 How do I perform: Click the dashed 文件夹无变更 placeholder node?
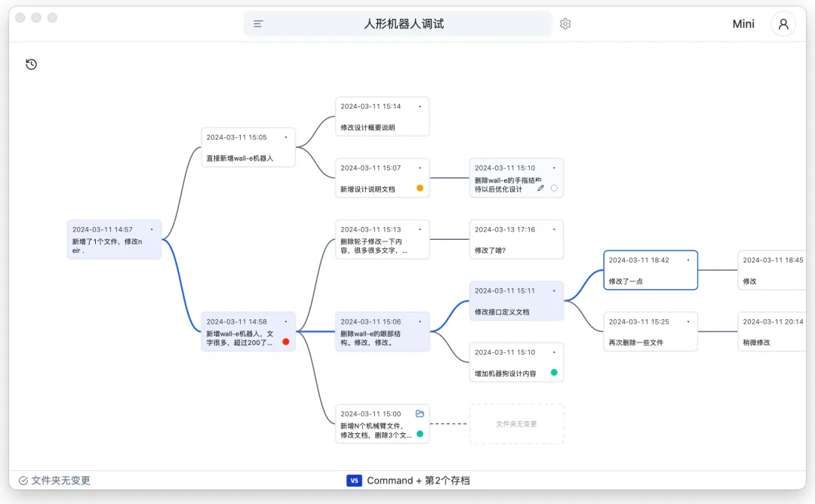[x=517, y=424]
